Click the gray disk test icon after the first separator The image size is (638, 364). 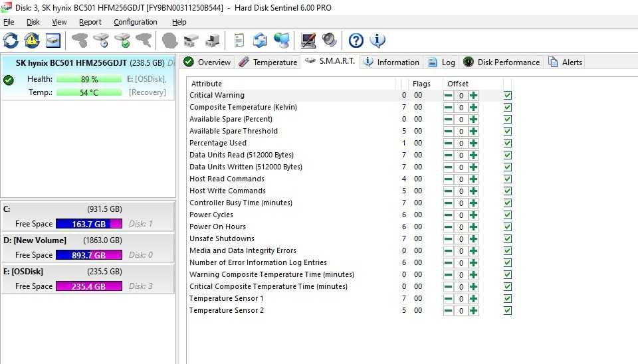tap(80, 41)
